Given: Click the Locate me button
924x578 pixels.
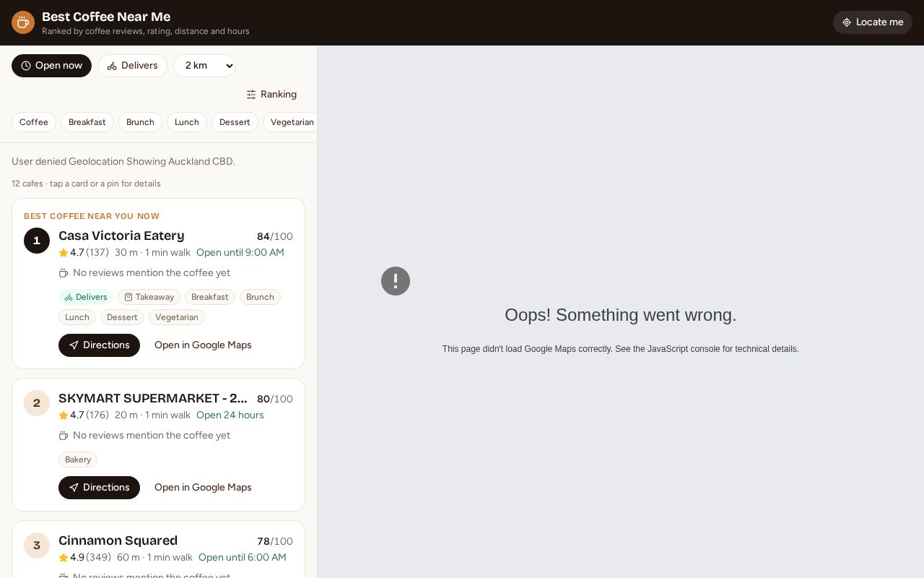Looking at the screenshot, I should coord(873,22).
